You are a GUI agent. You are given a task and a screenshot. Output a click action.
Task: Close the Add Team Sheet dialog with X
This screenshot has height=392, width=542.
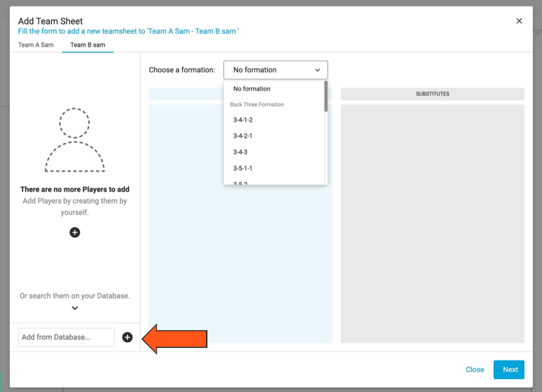click(x=519, y=21)
